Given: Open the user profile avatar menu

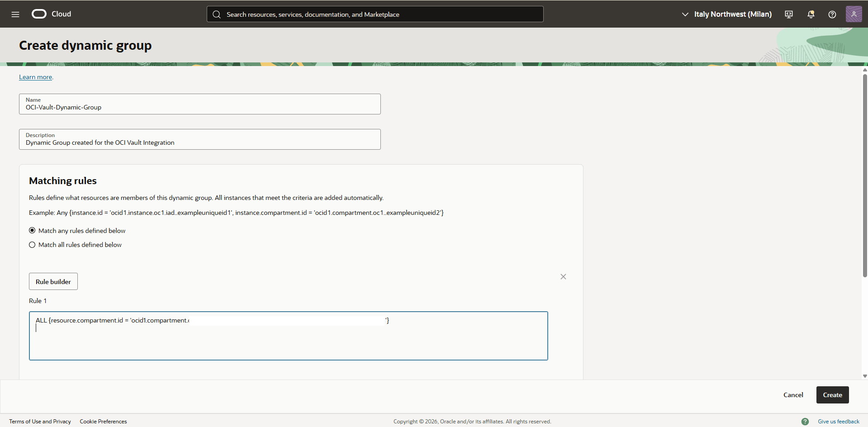Looking at the screenshot, I should [854, 14].
